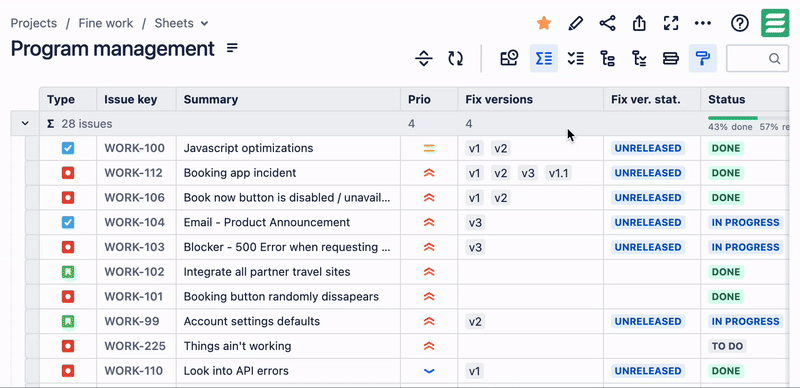800x388 pixels.
Task: Click the TO DO status of WORK-225
Action: click(x=727, y=346)
